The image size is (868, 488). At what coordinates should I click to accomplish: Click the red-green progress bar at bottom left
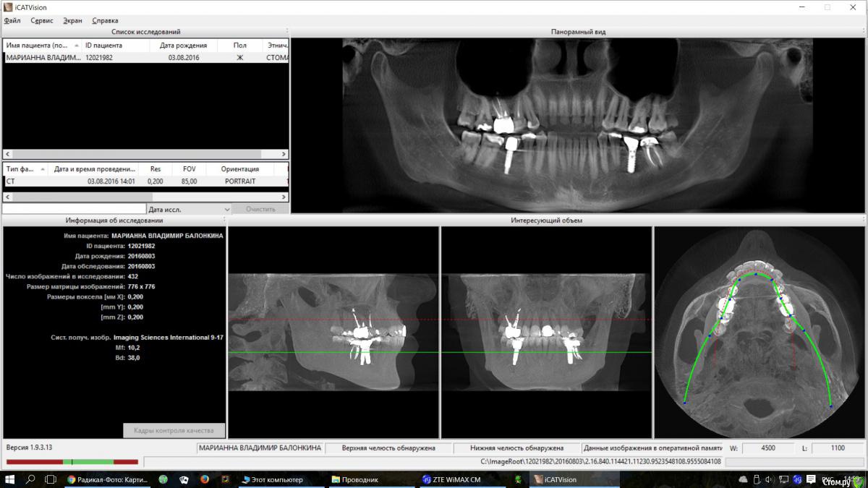(x=72, y=461)
